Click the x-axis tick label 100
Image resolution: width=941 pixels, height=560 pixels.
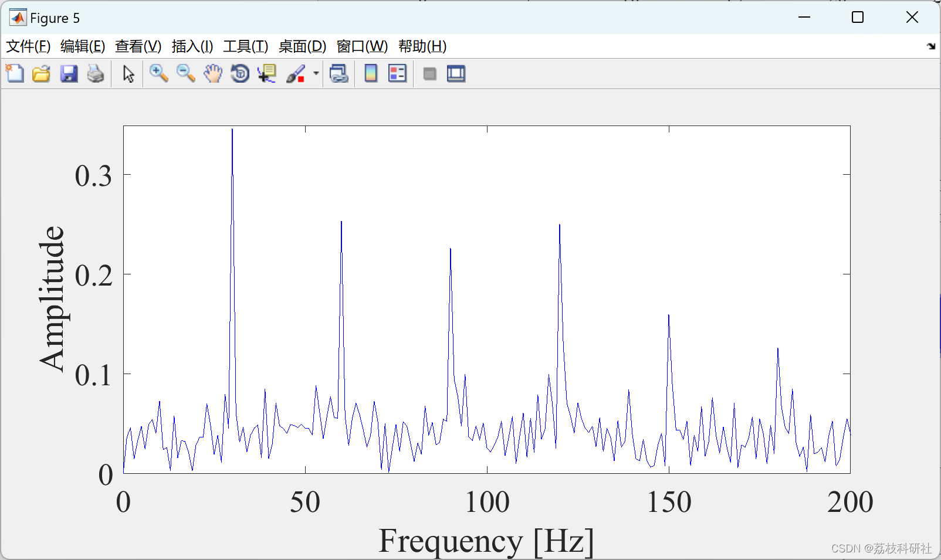coord(487,503)
